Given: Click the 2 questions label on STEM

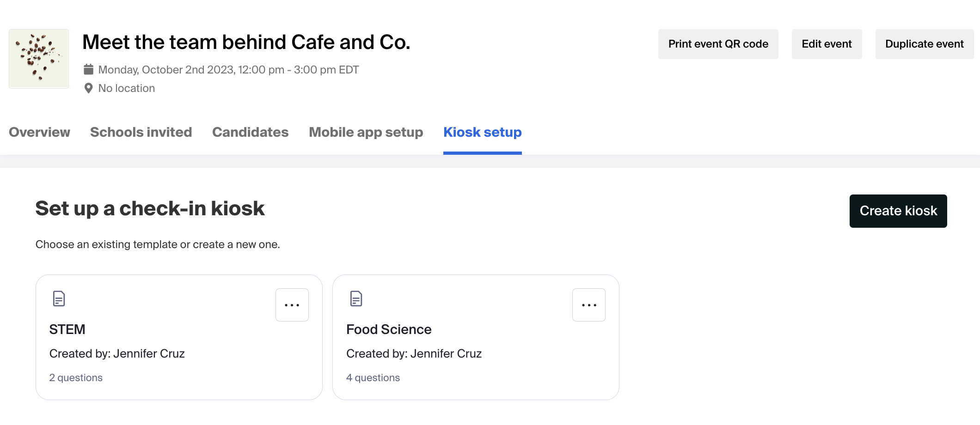Looking at the screenshot, I should 76,377.
